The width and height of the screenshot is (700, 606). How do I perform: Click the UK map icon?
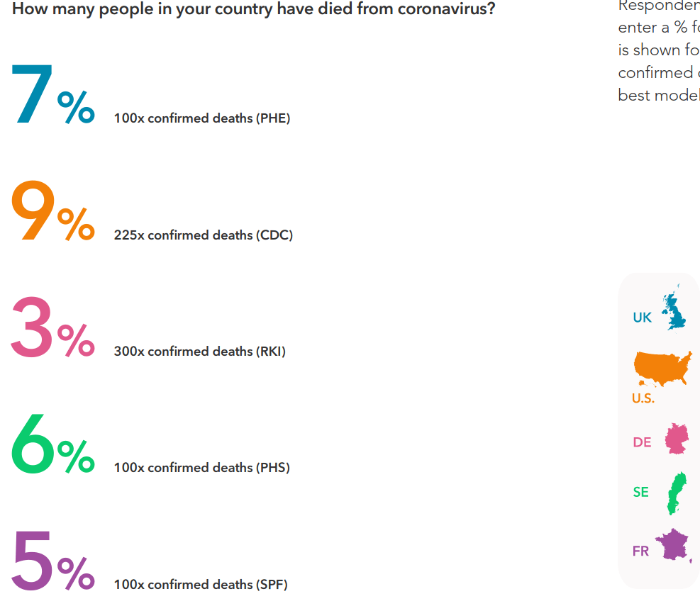point(674,309)
